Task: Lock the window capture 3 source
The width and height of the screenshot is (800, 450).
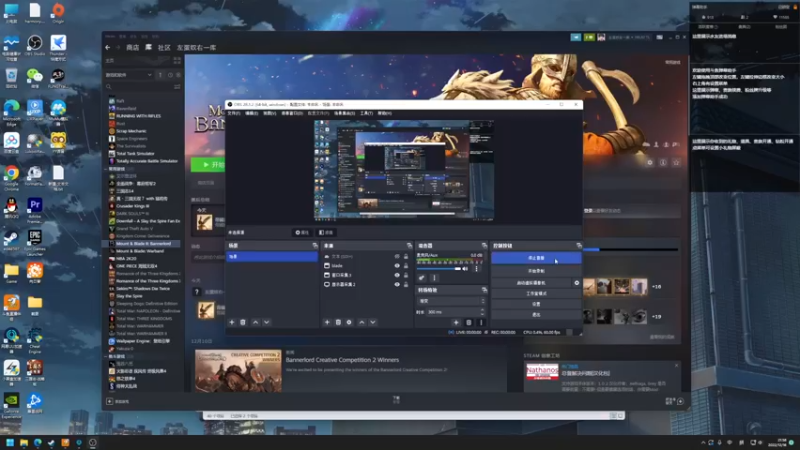Action: point(406,275)
